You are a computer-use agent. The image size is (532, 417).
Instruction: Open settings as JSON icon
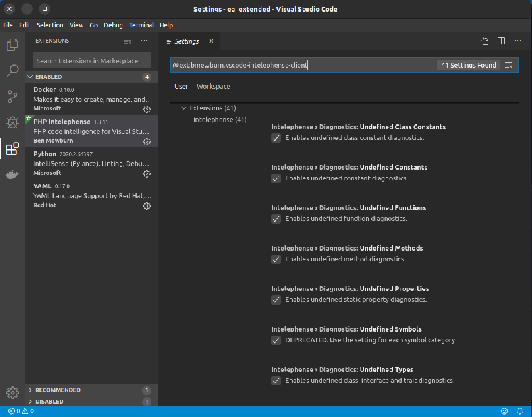[x=485, y=41]
